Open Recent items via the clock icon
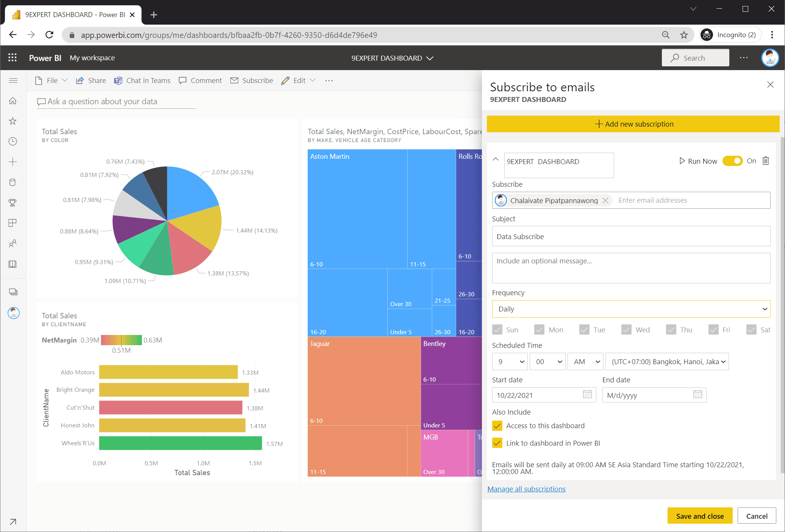This screenshot has width=785, height=532. pyautogui.click(x=13, y=141)
